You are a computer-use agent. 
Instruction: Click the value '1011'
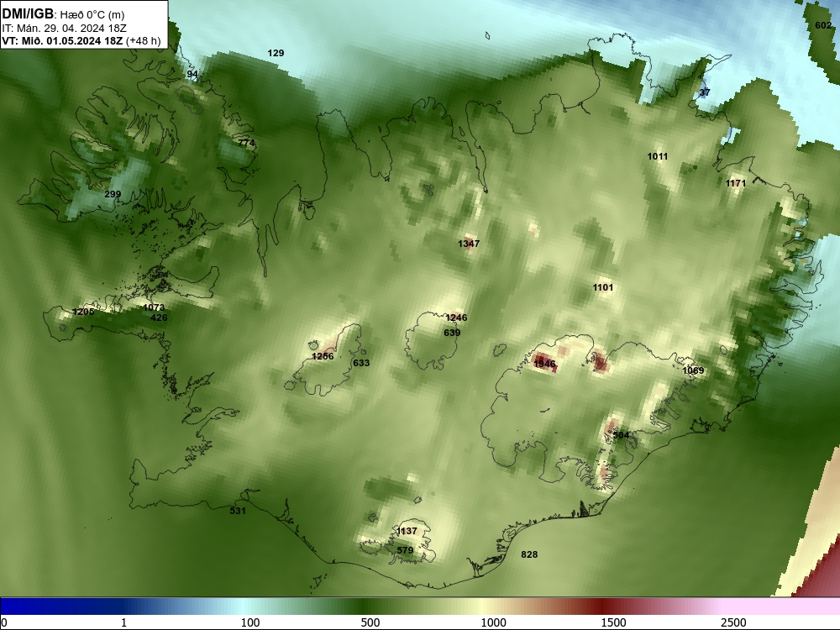coord(658,156)
